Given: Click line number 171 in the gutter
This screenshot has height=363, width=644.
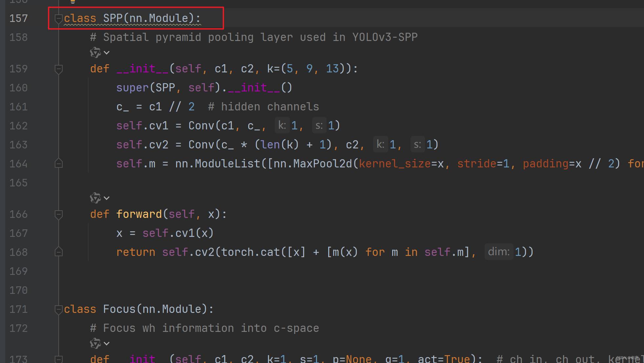Looking at the screenshot, I should (x=18, y=309).
